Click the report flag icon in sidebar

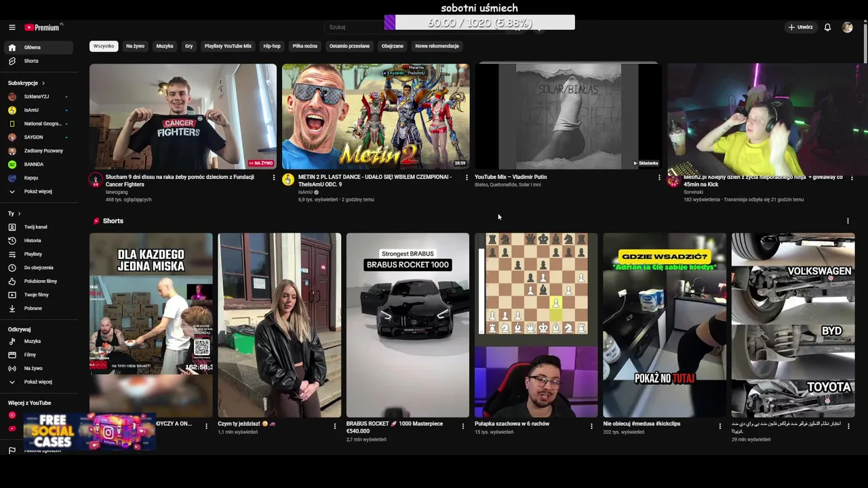coord(12,450)
